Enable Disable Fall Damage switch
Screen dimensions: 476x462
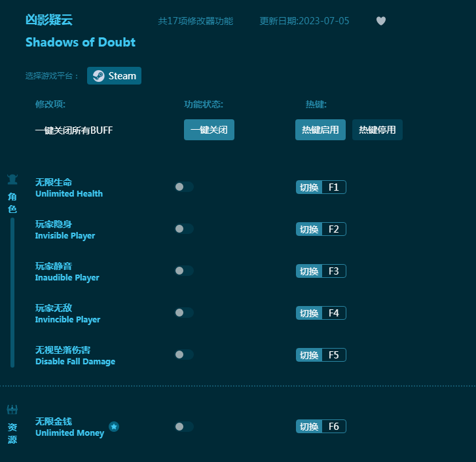coord(184,355)
